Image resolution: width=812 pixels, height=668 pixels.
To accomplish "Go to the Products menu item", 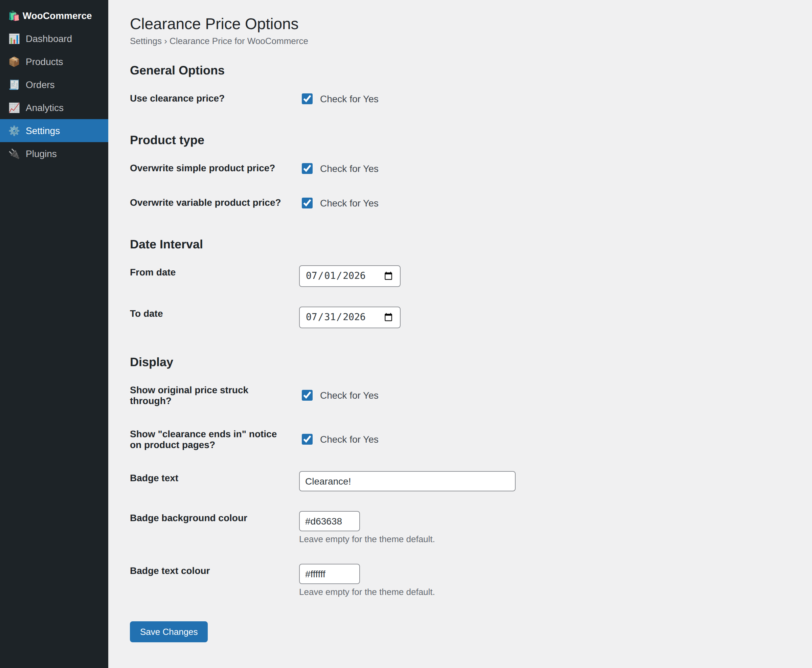I will (x=54, y=62).
